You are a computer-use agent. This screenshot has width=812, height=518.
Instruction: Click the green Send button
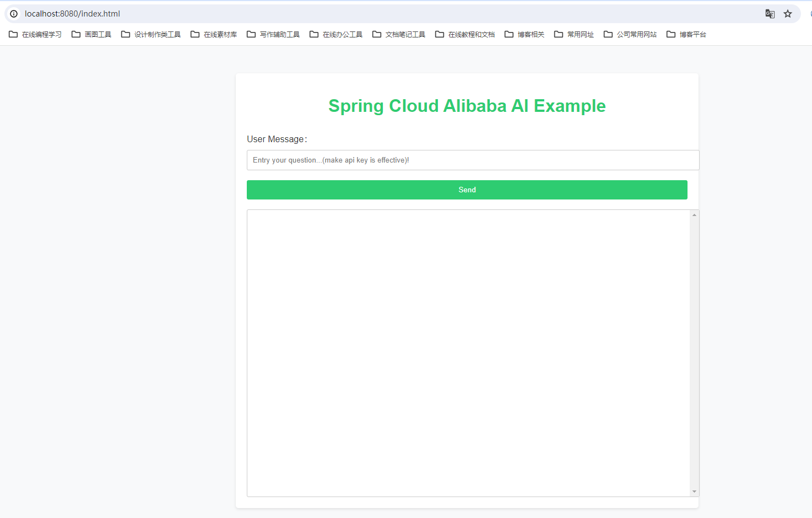coord(467,190)
